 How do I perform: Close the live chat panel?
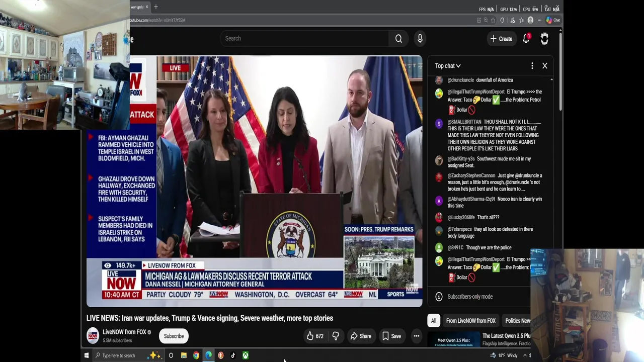pyautogui.click(x=544, y=66)
